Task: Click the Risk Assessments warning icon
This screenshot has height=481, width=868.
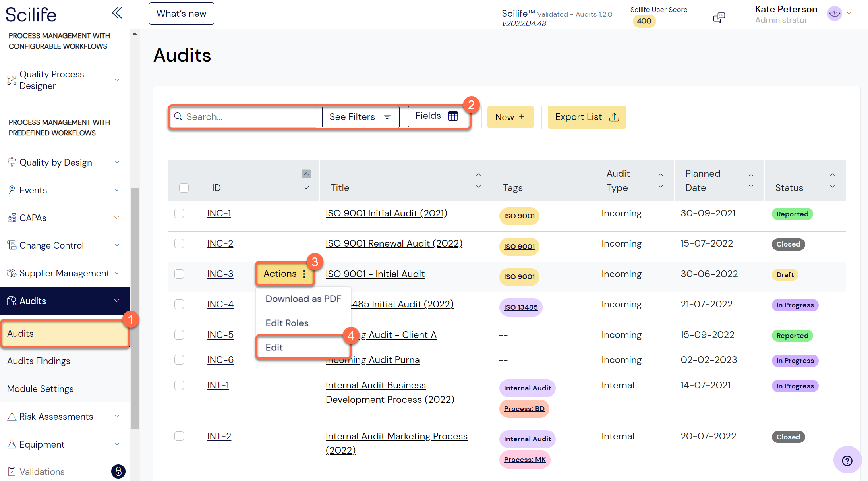Action: pos(12,416)
